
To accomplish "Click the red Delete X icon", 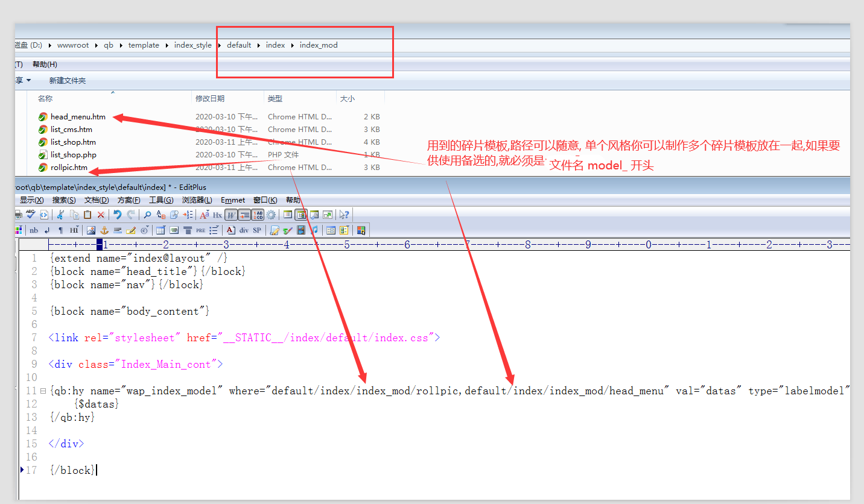I will [x=101, y=215].
